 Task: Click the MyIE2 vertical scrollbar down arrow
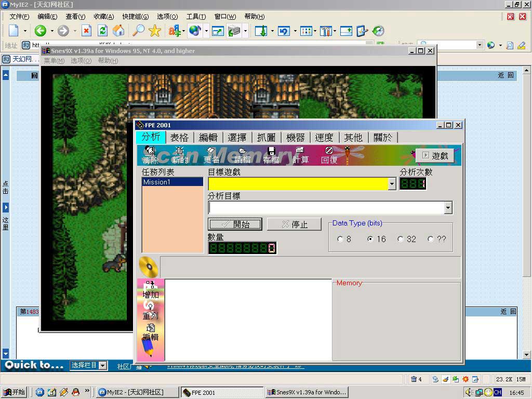(526, 354)
